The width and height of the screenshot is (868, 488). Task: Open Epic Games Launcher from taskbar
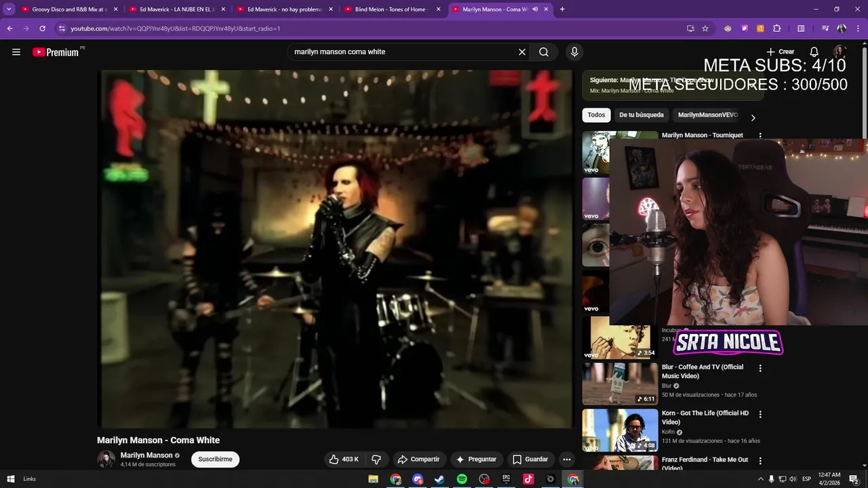pyautogui.click(x=506, y=479)
